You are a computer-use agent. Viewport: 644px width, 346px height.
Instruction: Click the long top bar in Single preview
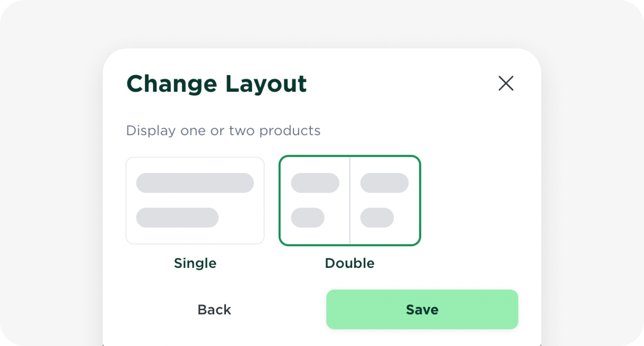(195, 183)
